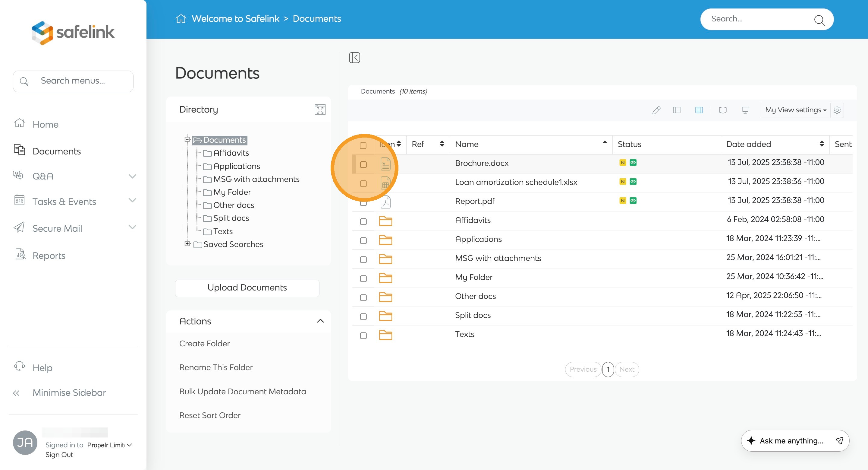
Task: Open view settings gear icon
Action: [x=837, y=110]
